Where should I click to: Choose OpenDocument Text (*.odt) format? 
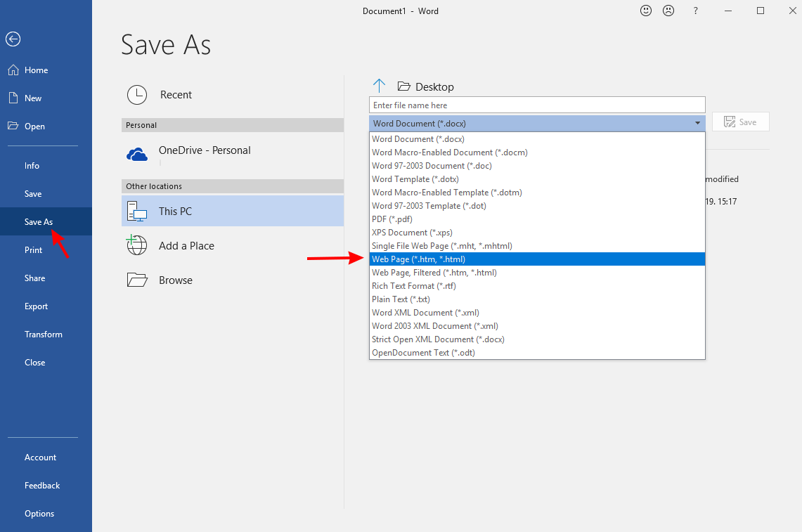point(537,353)
